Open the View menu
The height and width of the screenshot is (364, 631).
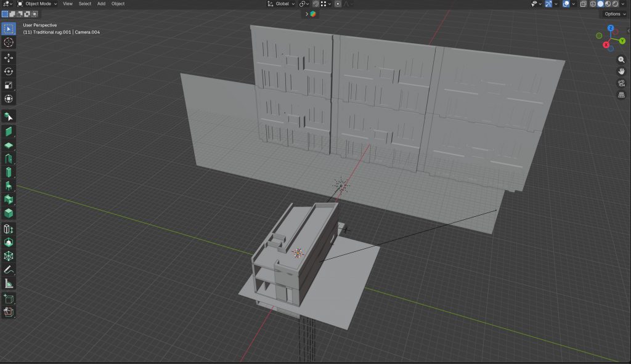[67, 4]
